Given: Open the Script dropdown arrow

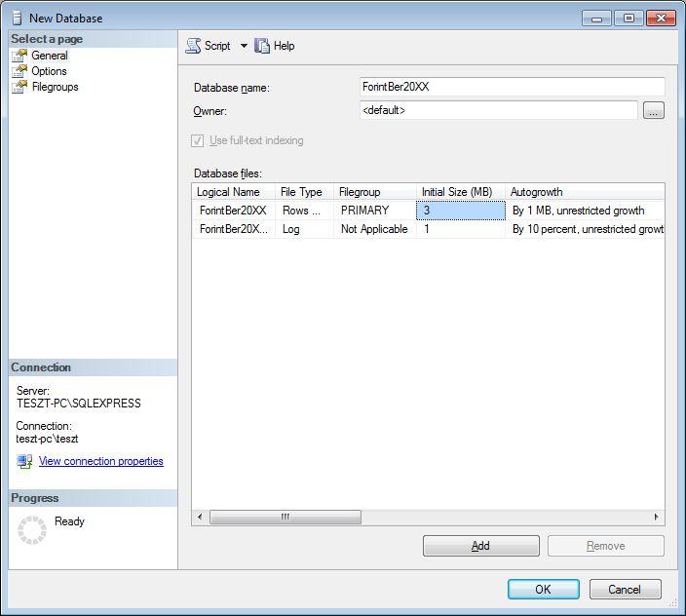Looking at the screenshot, I should [244, 46].
